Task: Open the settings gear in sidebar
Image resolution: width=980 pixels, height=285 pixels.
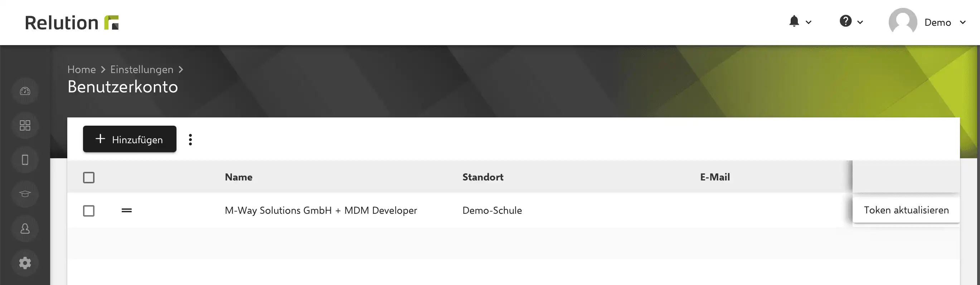Action: tap(25, 263)
